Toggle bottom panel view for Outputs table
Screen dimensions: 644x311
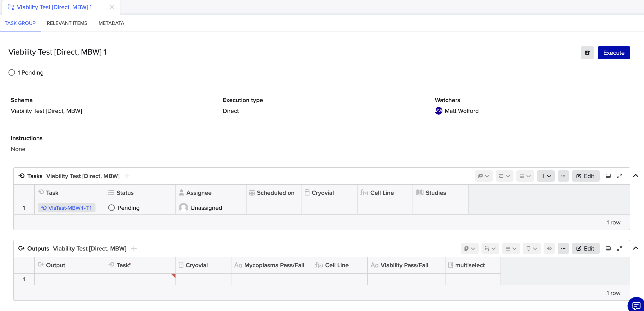coord(608,248)
